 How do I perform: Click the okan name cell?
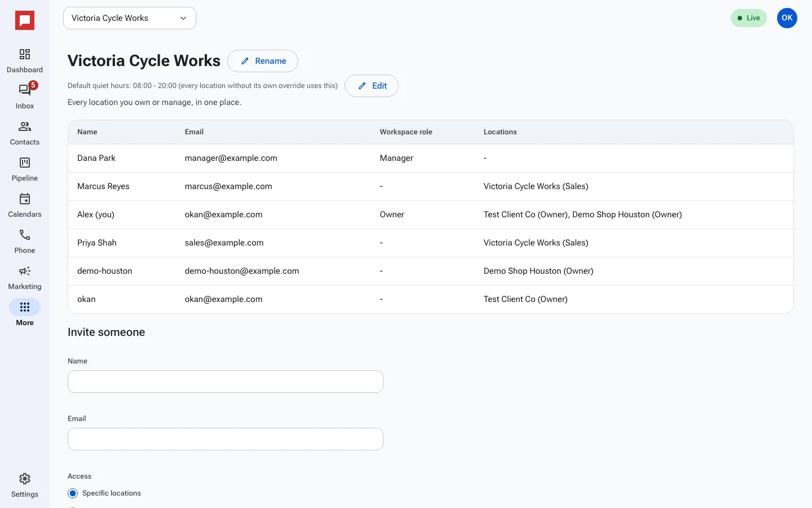pos(86,299)
